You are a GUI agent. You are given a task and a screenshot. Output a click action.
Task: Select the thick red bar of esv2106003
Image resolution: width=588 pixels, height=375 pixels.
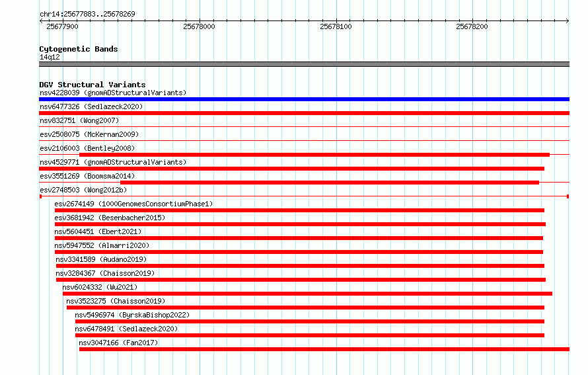314,155
